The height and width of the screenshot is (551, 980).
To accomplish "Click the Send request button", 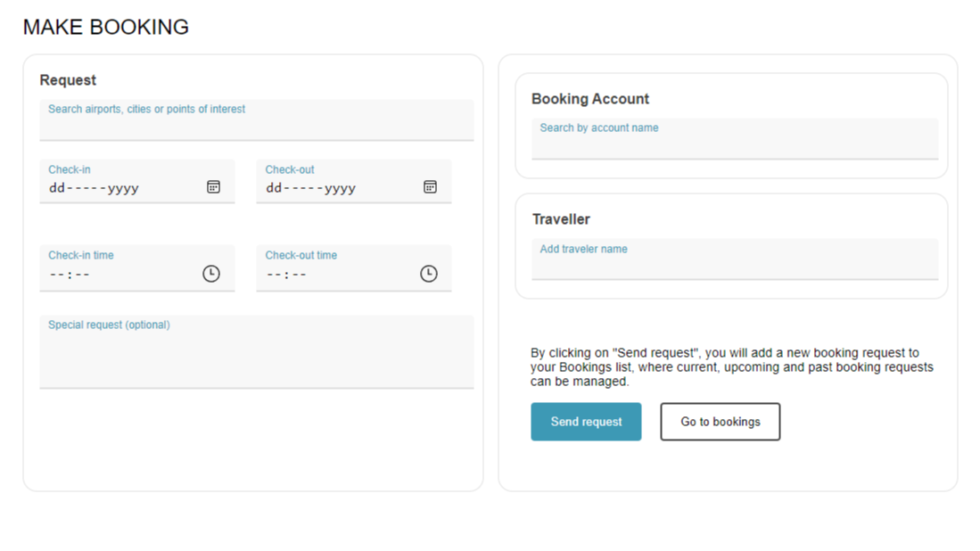I will click(x=586, y=421).
